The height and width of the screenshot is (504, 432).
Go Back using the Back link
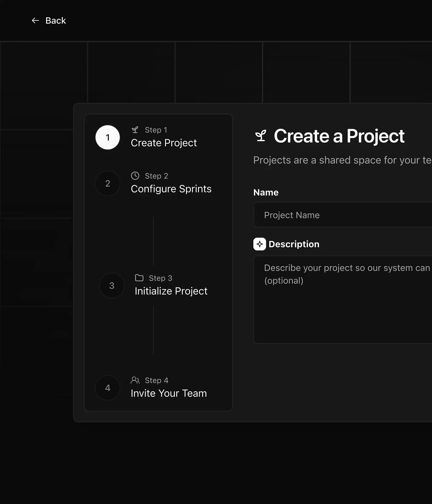49,21
